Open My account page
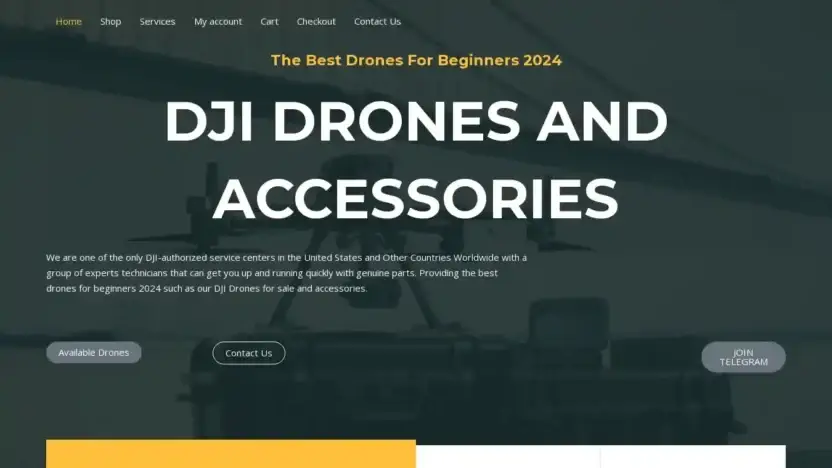 (x=218, y=22)
